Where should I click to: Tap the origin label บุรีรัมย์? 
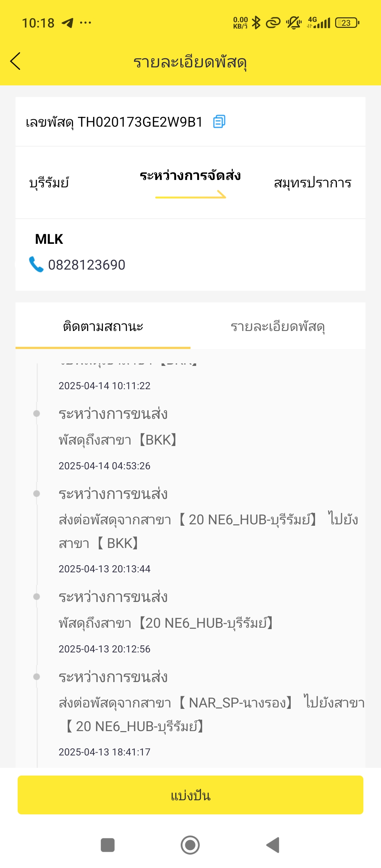point(49,183)
